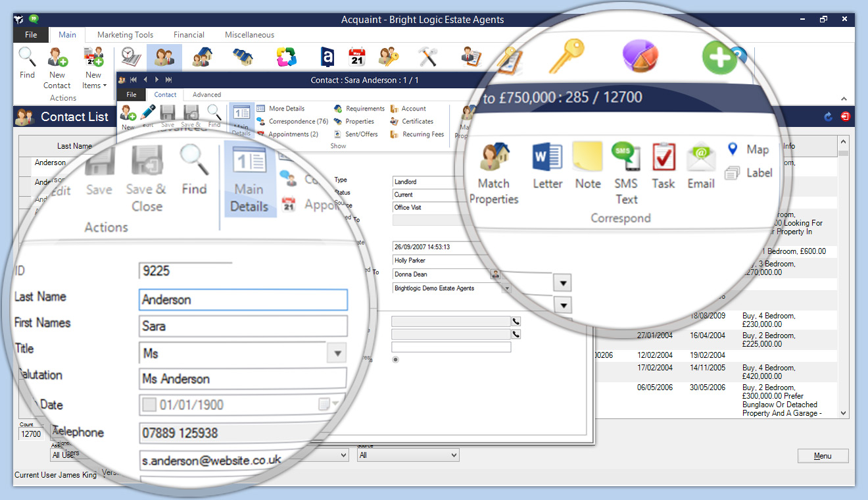The width and height of the screenshot is (868, 500).
Task: Click the blue letter 'a' icon
Action: (327, 57)
